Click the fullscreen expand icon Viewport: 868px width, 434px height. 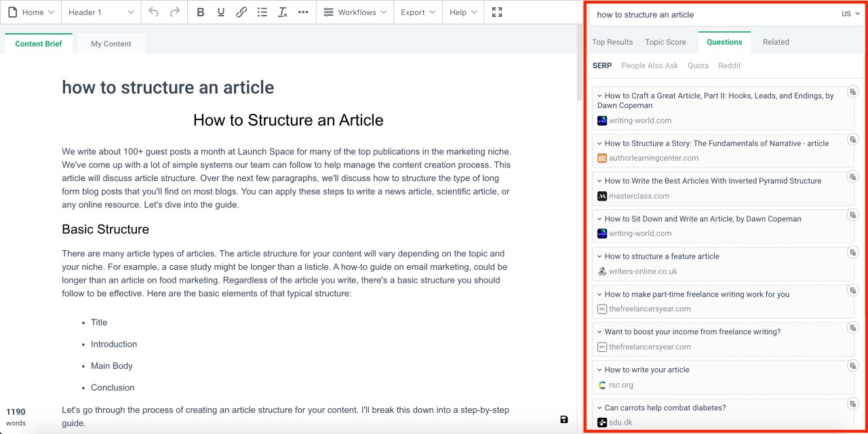[497, 12]
